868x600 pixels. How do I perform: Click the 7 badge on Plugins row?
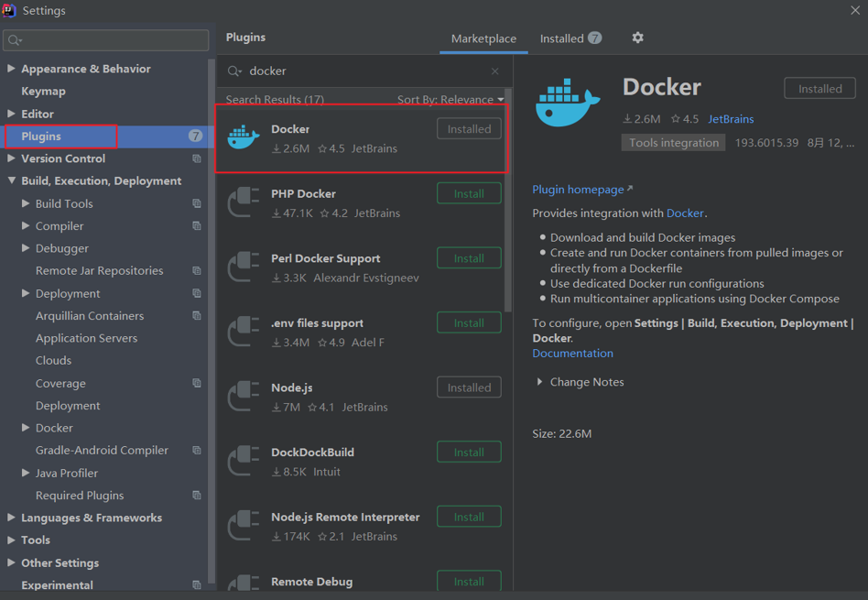point(195,136)
